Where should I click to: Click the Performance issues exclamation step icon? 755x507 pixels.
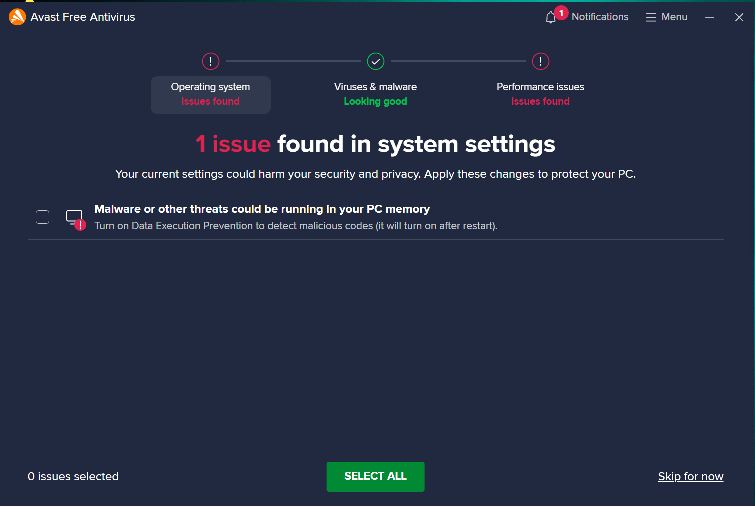tap(540, 62)
